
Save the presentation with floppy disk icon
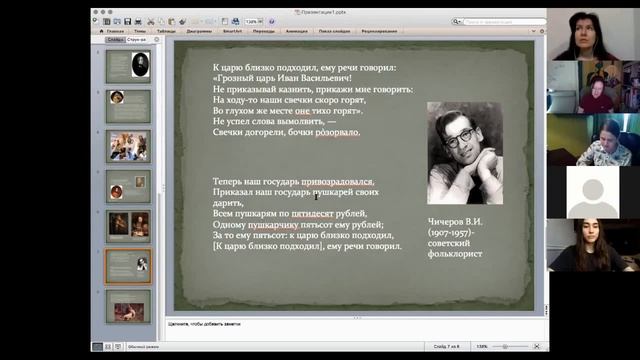pyautogui.click(x=128, y=22)
